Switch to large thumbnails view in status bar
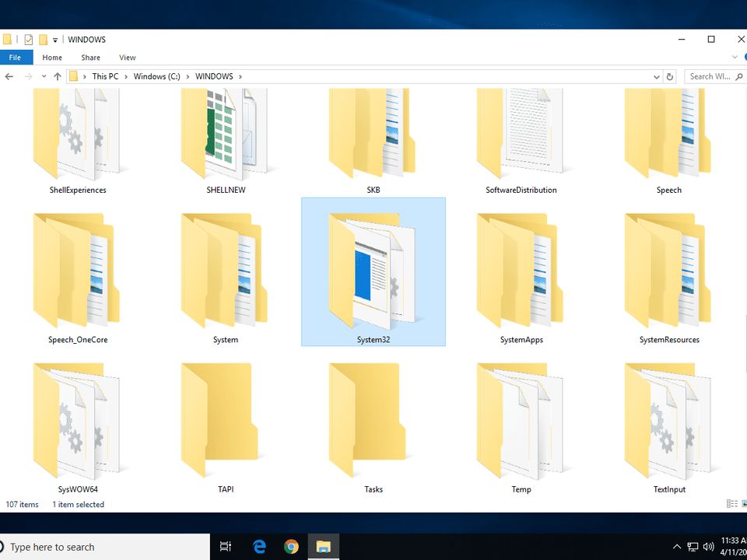747x560 pixels. pos(742,504)
